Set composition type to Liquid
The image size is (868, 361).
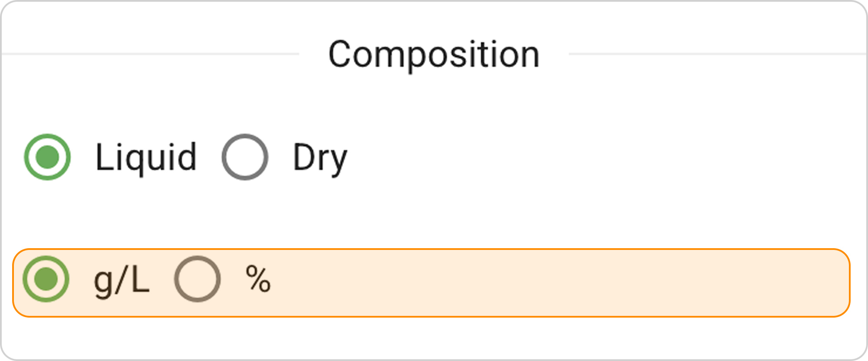tap(47, 157)
